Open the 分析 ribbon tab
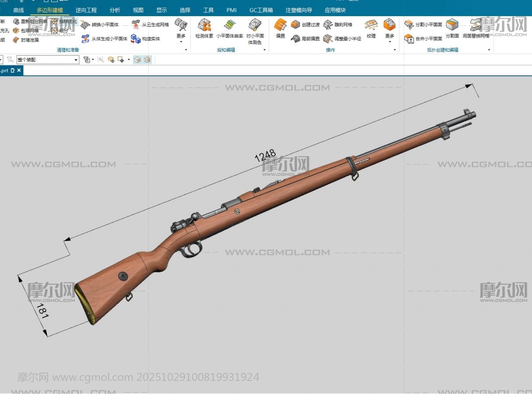The image size is (532, 394). [x=115, y=10]
